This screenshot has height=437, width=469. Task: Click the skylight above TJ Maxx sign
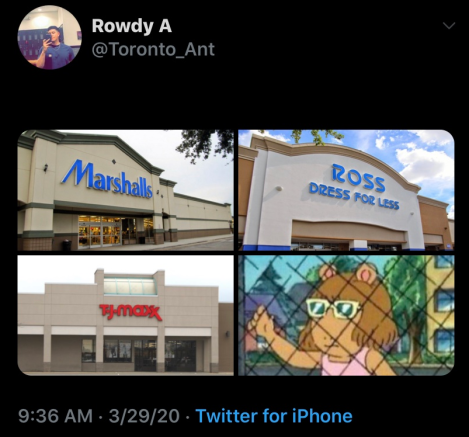pyautogui.click(x=130, y=286)
